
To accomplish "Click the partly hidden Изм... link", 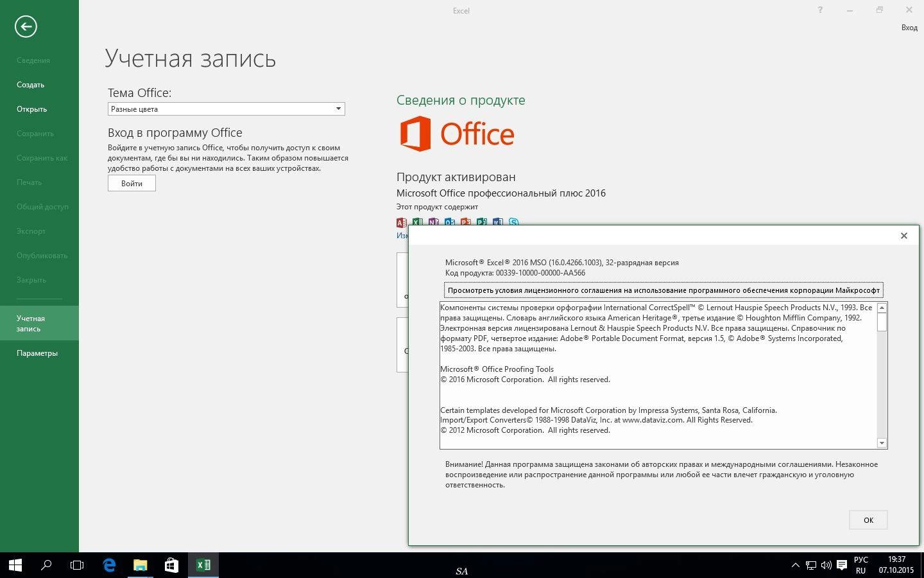I will 402,236.
